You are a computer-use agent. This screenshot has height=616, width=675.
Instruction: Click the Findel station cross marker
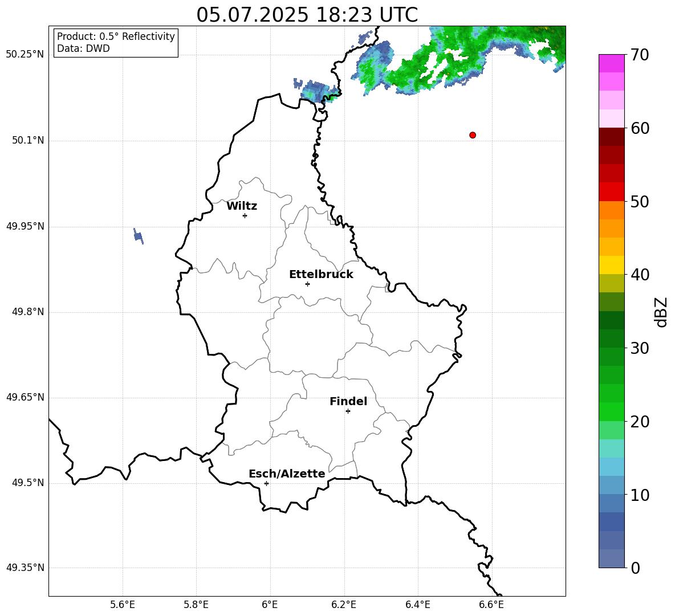(348, 411)
